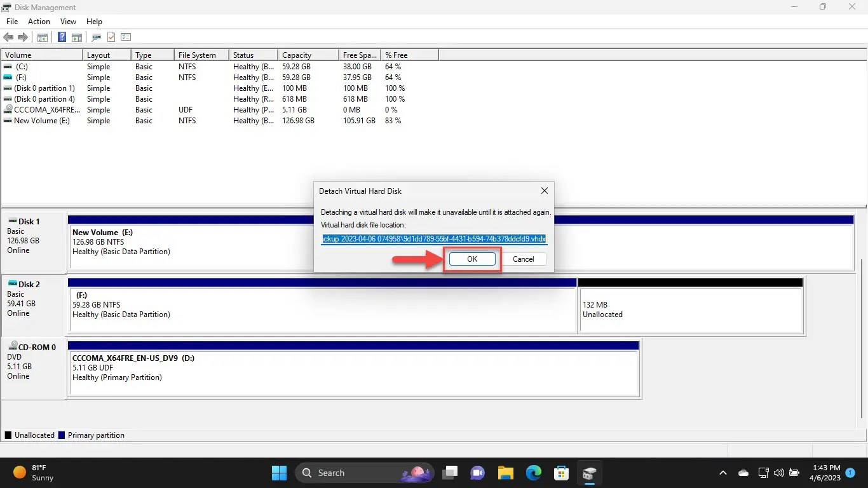
Task: Select the 132 MB Unallocated space on Disk 2
Action: [x=691, y=309]
